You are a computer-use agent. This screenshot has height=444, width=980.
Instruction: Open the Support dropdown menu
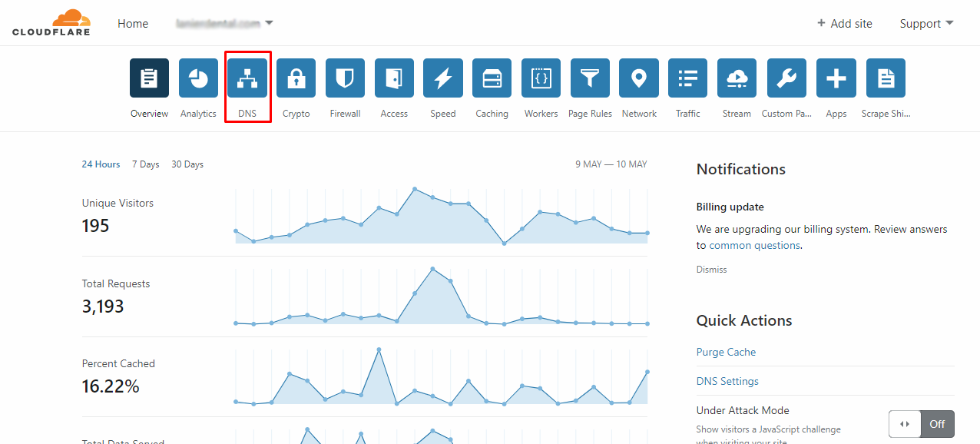click(926, 24)
